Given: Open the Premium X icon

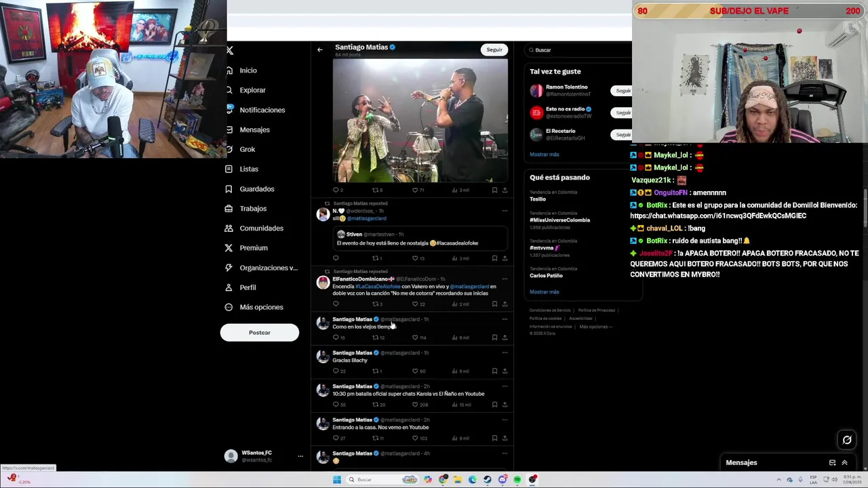Looking at the screenshot, I should pyautogui.click(x=229, y=248).
